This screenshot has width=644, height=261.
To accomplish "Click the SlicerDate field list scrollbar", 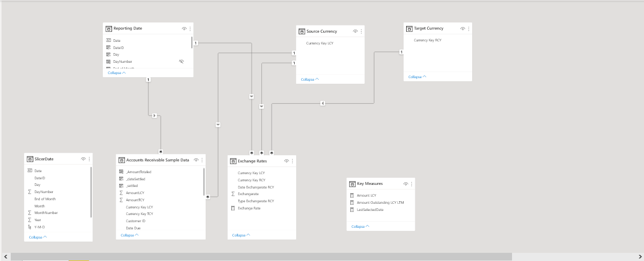I will [x=91, y=192].
